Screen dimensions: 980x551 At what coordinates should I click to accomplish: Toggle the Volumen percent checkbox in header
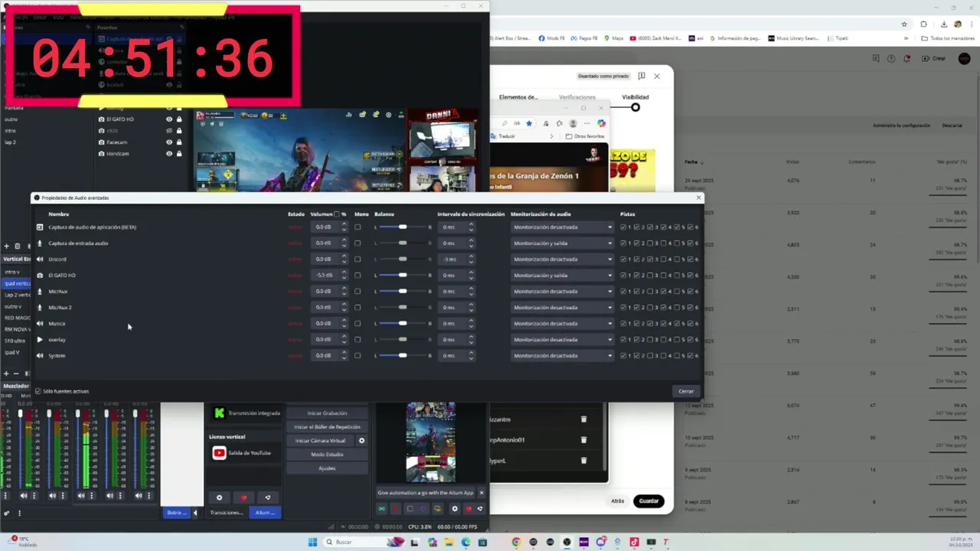pyautogui.click(x=337, y=214)
